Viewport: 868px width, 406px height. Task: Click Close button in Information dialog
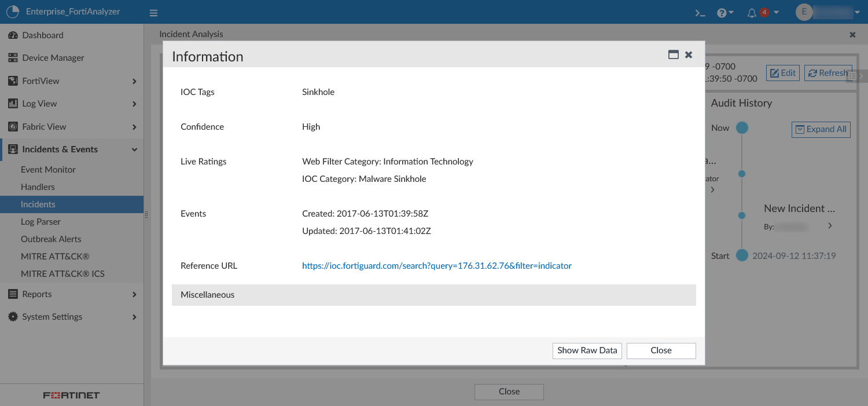point(661,350)
